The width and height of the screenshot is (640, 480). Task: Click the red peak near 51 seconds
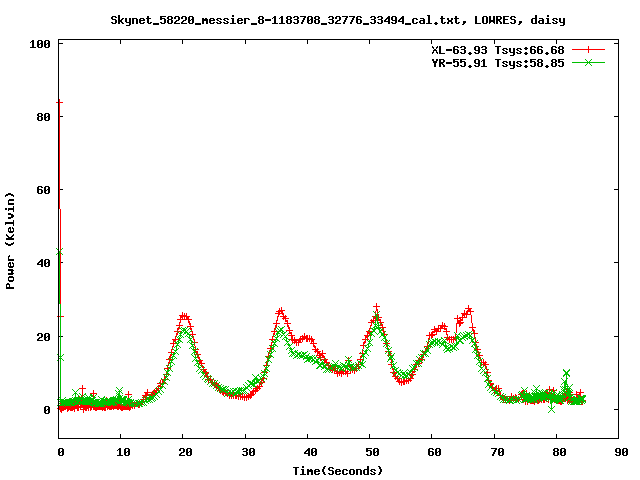pyautogui.click(x=376, y=307)
